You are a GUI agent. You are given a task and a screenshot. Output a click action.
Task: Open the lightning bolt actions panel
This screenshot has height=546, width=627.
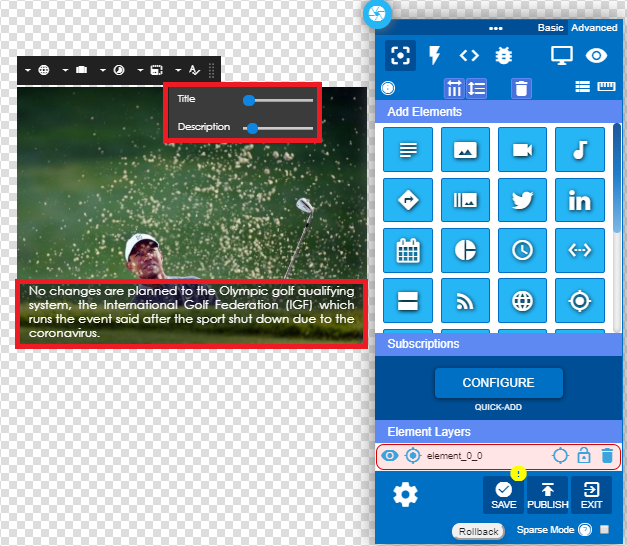point(435,56)
